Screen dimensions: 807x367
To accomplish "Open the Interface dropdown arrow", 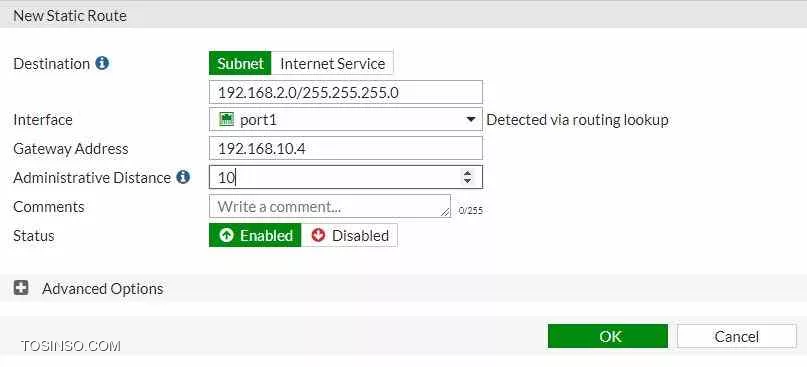I will (x=470, y=120).
